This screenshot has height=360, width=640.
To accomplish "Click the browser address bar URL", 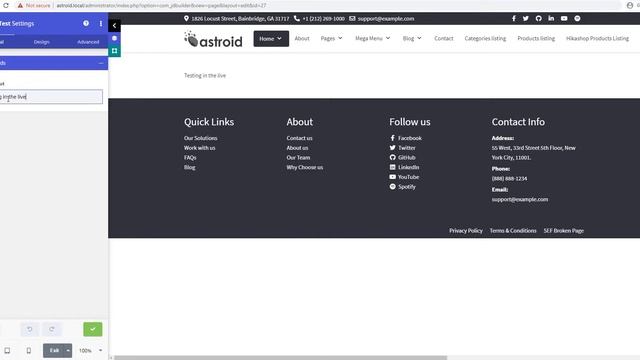I will [161, 6].
